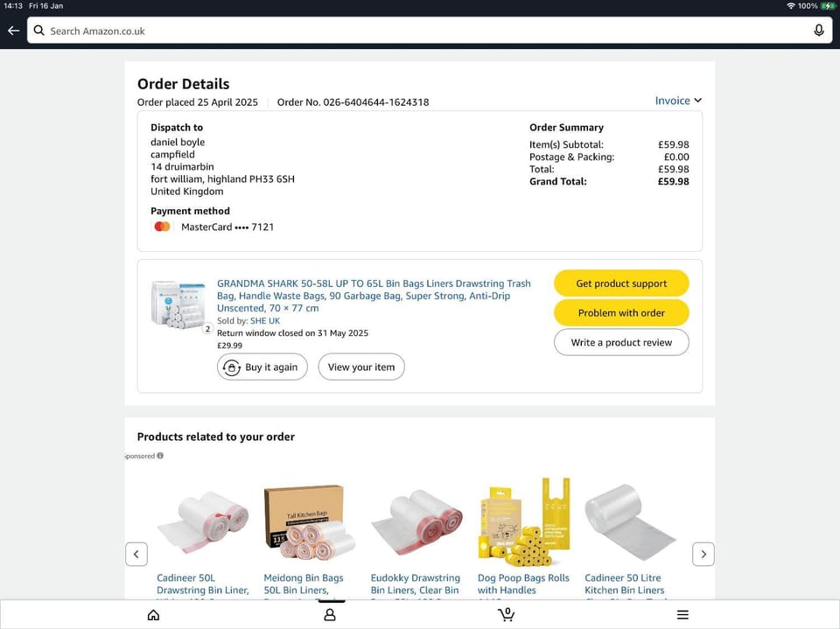Click the Search Amazon.co.uk field
Viewport: 840px width, 629px height.
(x=420, y=31)
